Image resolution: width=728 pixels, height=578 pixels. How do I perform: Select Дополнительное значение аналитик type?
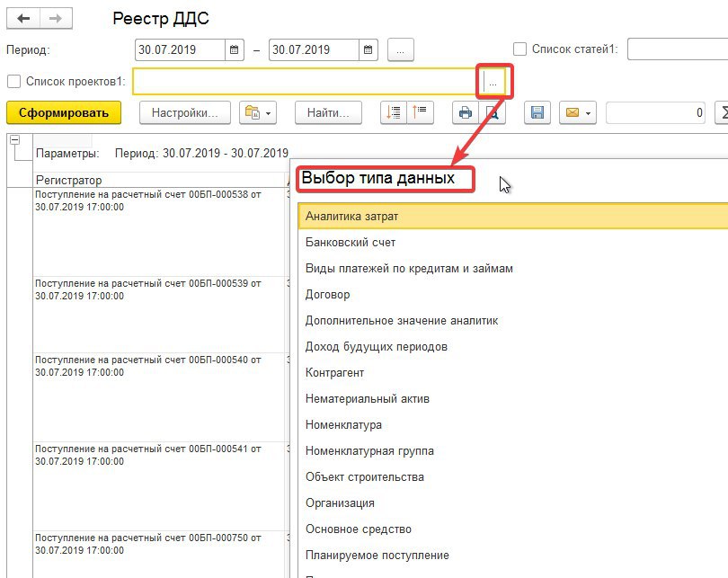(512, 320)
